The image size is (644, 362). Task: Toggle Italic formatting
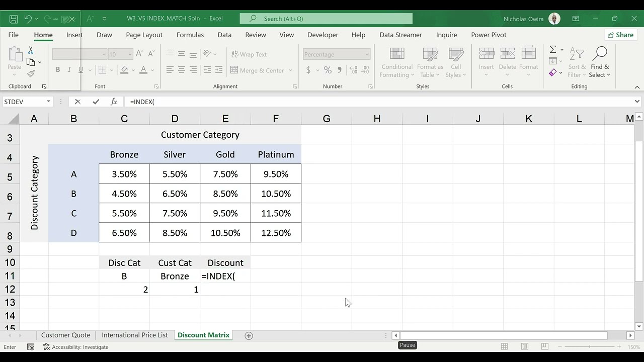(69, 70)
